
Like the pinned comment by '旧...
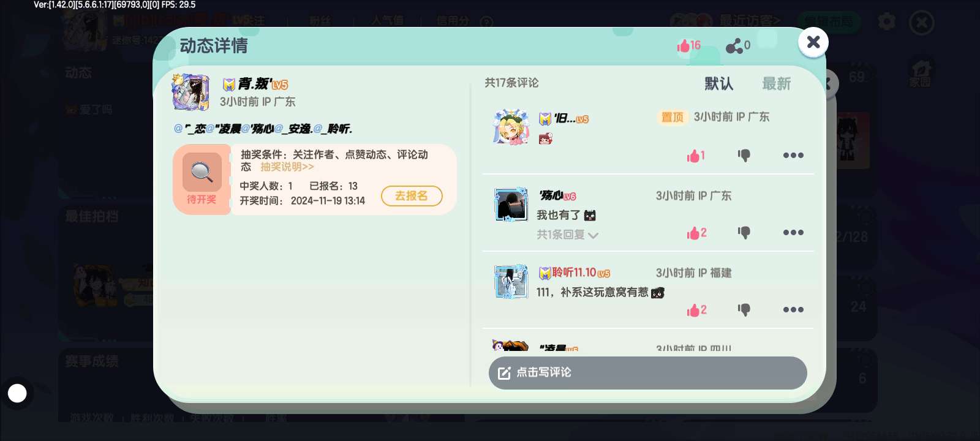[696, 156]
